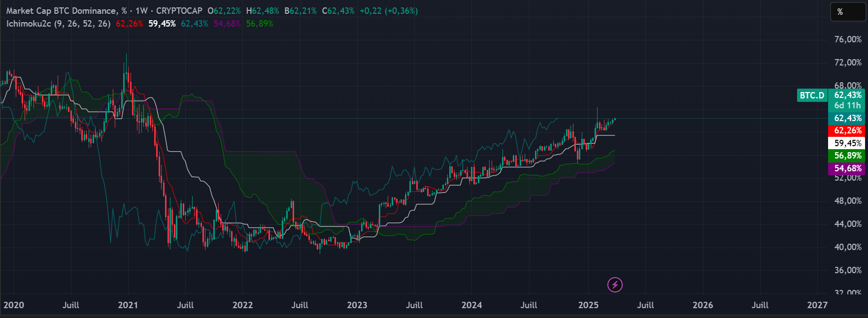Click the 48,00% level on price scale
Screen dimensions: 868x318
[x=847, y=201]
